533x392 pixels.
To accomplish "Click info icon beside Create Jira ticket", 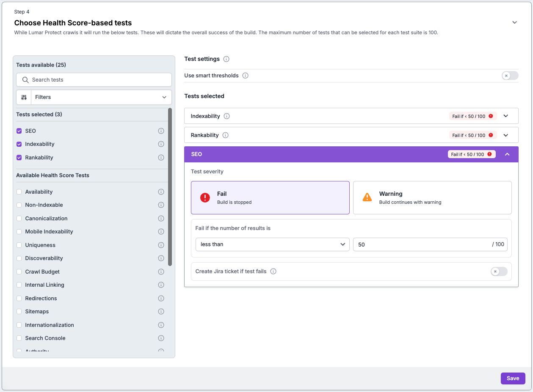I will (273, 271).
